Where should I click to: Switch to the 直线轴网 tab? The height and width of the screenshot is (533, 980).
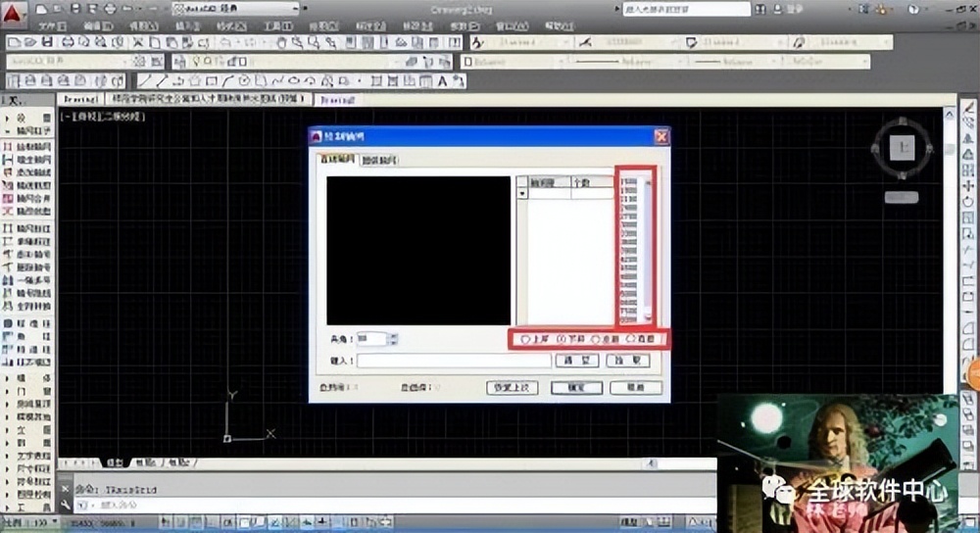pyautogui.click(x=337, y=160)
